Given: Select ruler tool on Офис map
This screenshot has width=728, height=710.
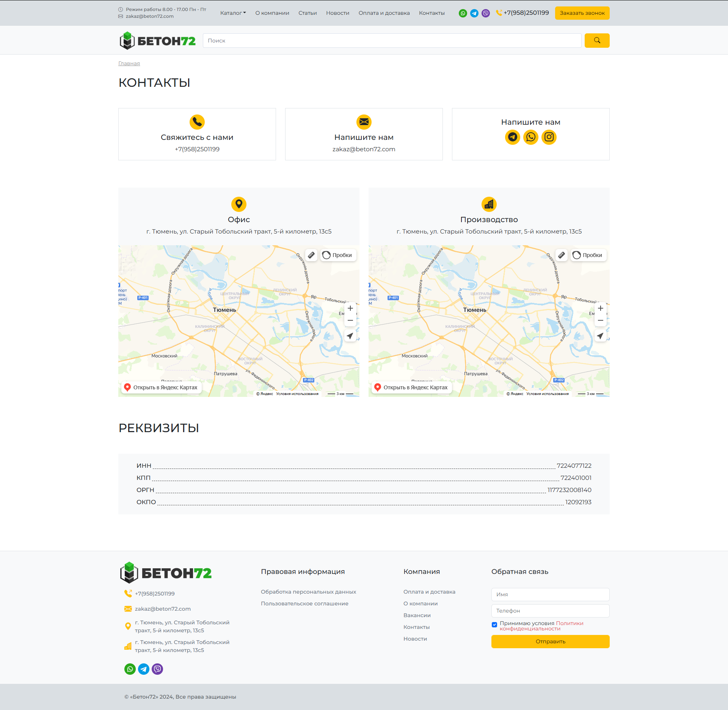Looking at the screenshot, I should coord(311,255).
